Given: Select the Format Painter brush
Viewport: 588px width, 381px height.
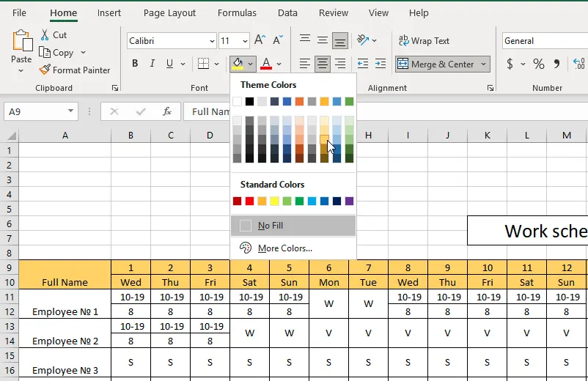Looking at the screenshot, I should (45, 70).
